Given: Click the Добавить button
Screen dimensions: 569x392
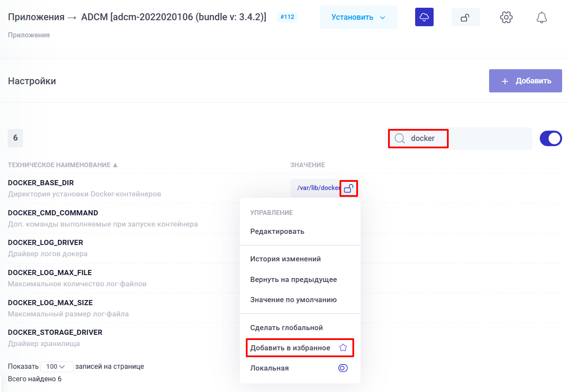Looking at the screenshot, I should point(525,81).
